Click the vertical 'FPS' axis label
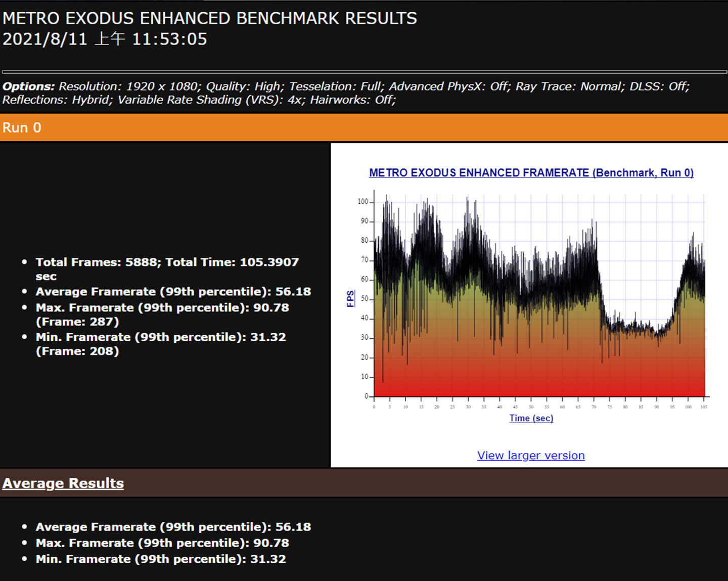The image size is (728, 581). pos(350,298)
